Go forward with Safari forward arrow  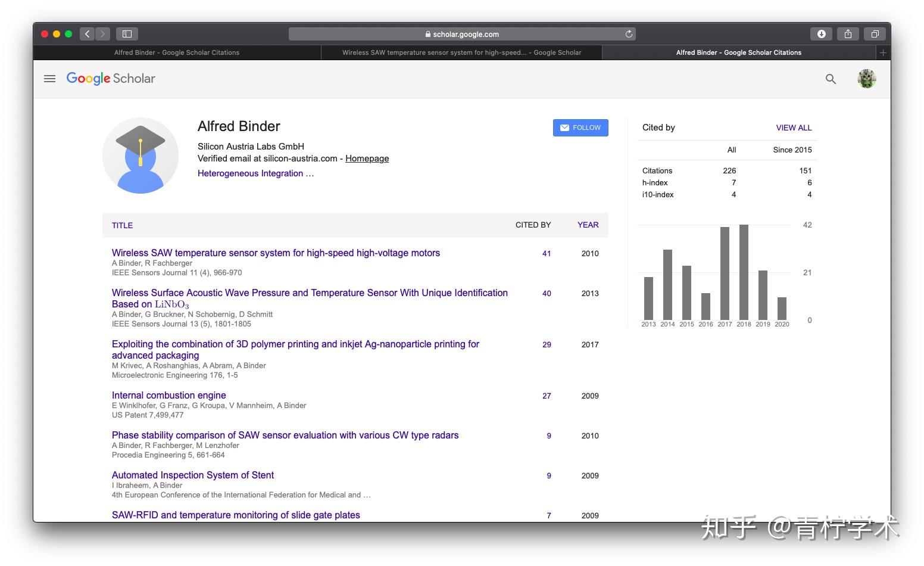pos(102,34)
